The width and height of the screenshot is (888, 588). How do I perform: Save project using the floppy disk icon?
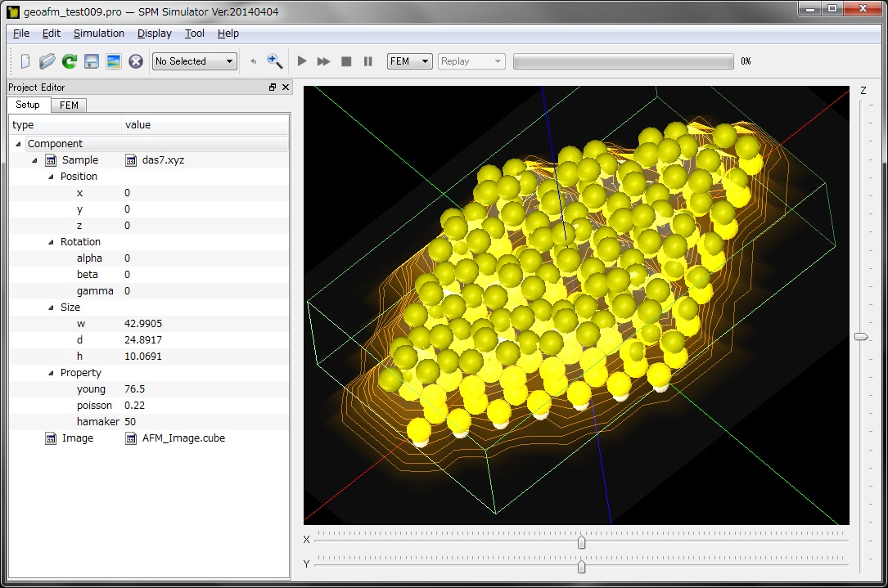[x=92, y=61]
